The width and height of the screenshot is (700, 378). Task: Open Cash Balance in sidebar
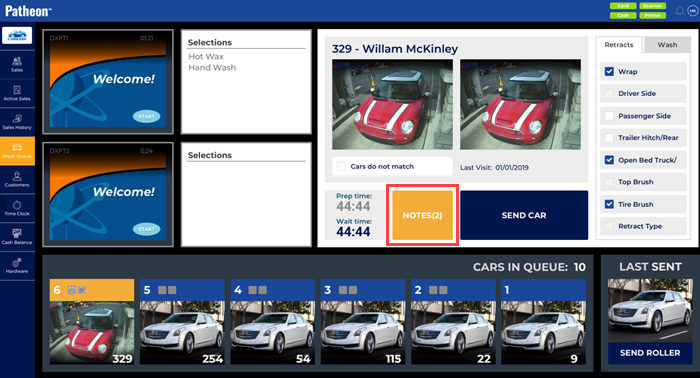pyautogui.click(x=17, y=237)
